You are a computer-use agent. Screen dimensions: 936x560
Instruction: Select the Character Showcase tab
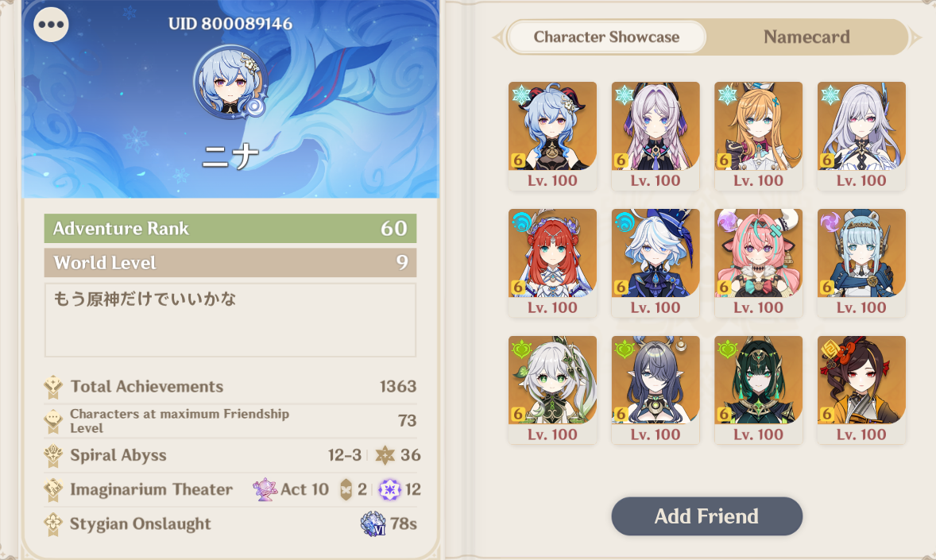pyautogui.click(x=606, y=37)
